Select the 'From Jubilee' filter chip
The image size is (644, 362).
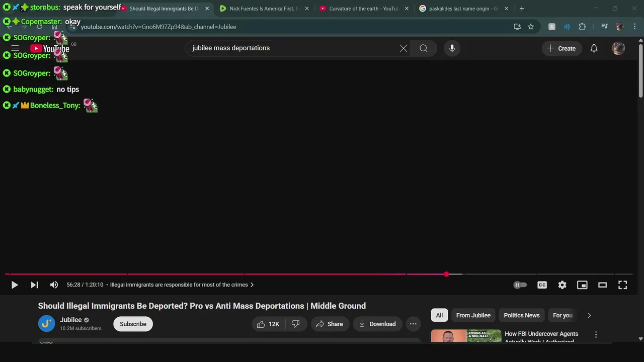(x=473, y=315)
